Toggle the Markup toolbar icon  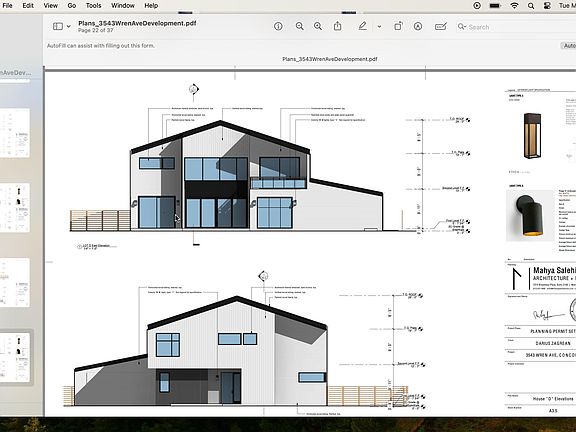418,26
